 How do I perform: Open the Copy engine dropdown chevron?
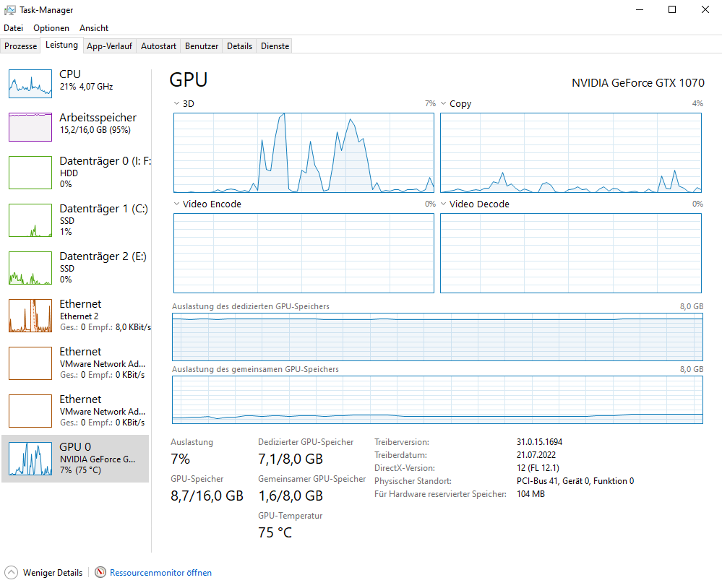[444, 103]
